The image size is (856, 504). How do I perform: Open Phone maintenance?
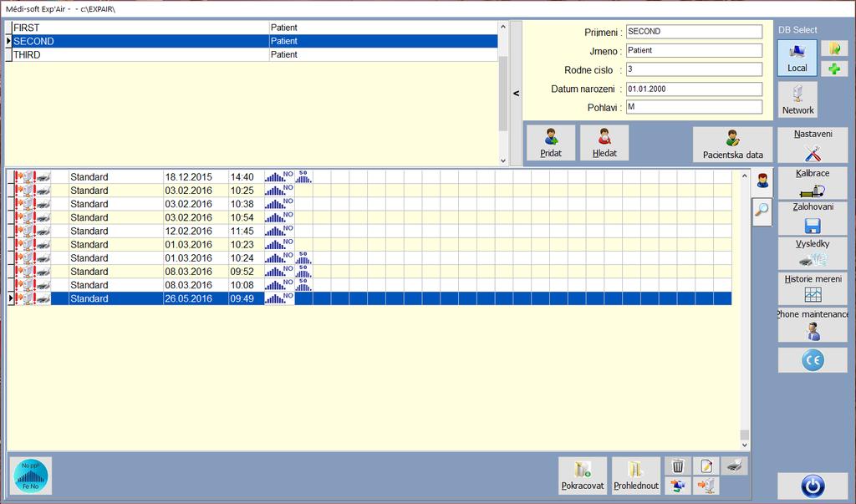pyautogui.click(x=813, y=324)
